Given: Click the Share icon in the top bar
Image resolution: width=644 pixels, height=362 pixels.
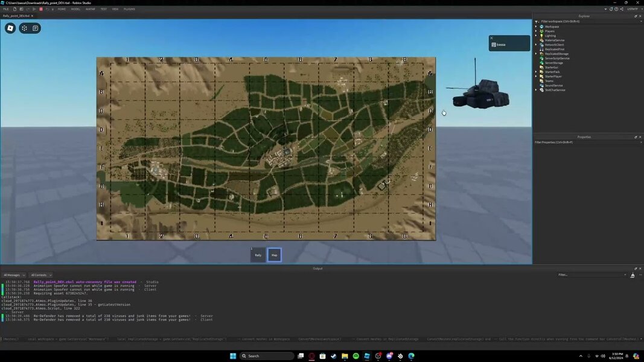Looking at the screenshot, I should 621,9.
